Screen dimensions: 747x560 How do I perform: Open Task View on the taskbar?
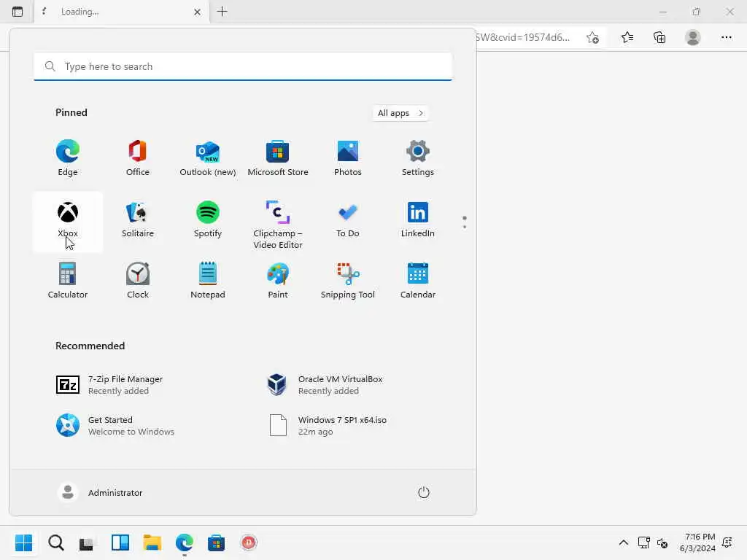click(88, 542)
